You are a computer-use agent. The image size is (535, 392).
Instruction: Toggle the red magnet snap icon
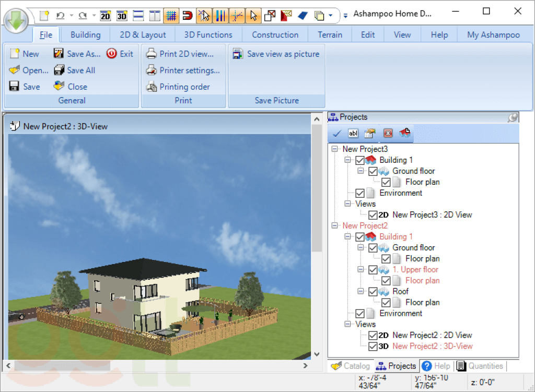pyautogui.click(x=187, y=16)
